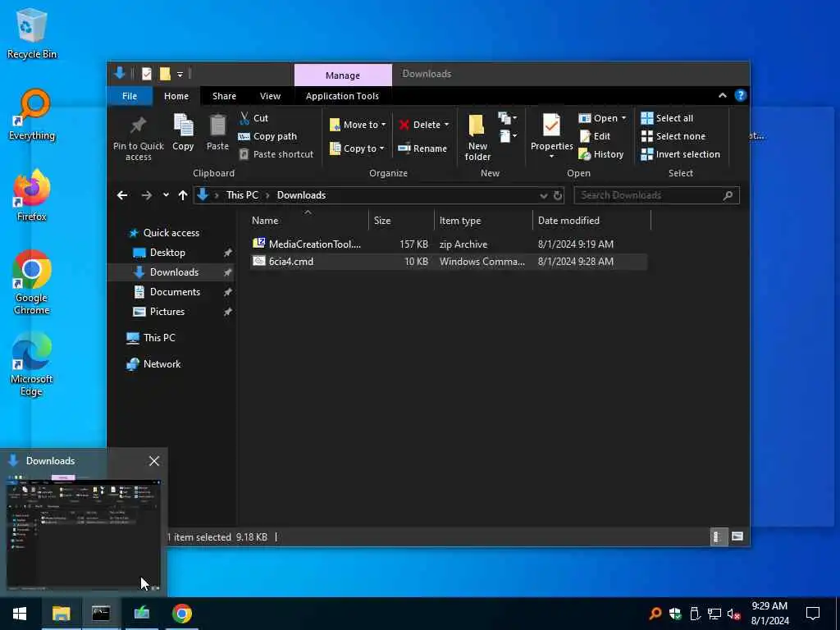
Task: Switch to the Home ribbon tab
Action: point(176,96)
